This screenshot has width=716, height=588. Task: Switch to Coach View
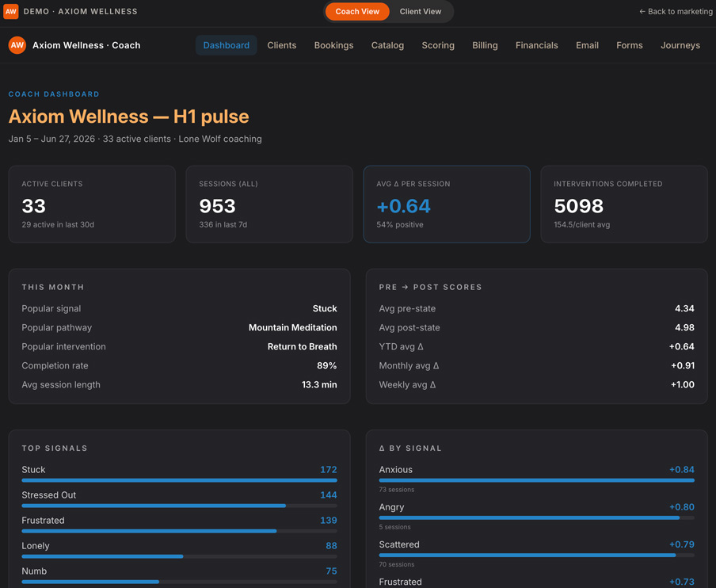tap(357, 11)
